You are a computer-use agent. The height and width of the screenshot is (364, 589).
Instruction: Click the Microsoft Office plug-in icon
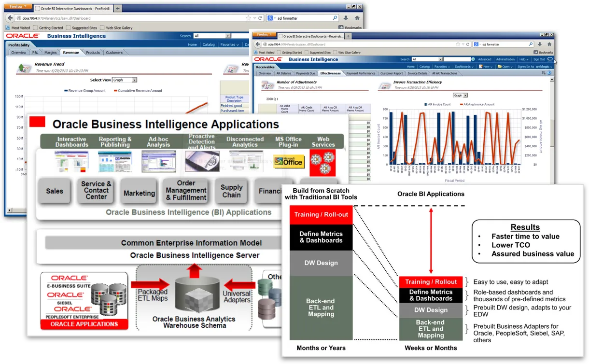289,161
